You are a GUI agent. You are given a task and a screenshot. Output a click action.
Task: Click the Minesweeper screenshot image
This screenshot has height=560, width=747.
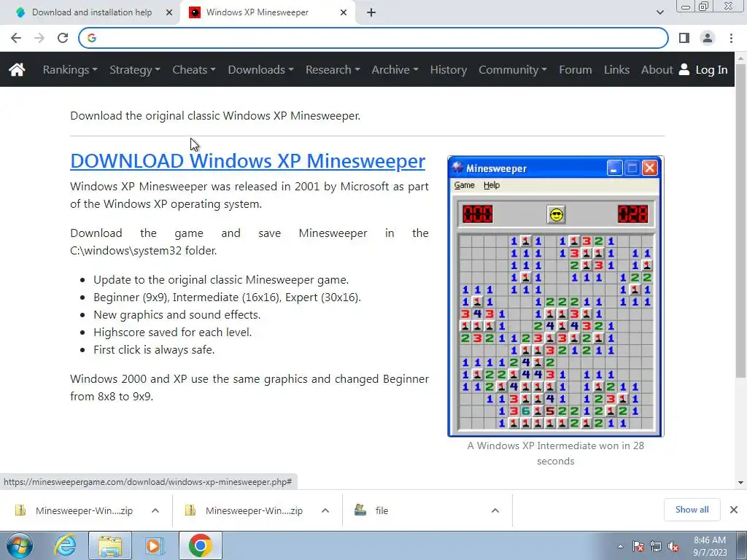pos(555,296)
